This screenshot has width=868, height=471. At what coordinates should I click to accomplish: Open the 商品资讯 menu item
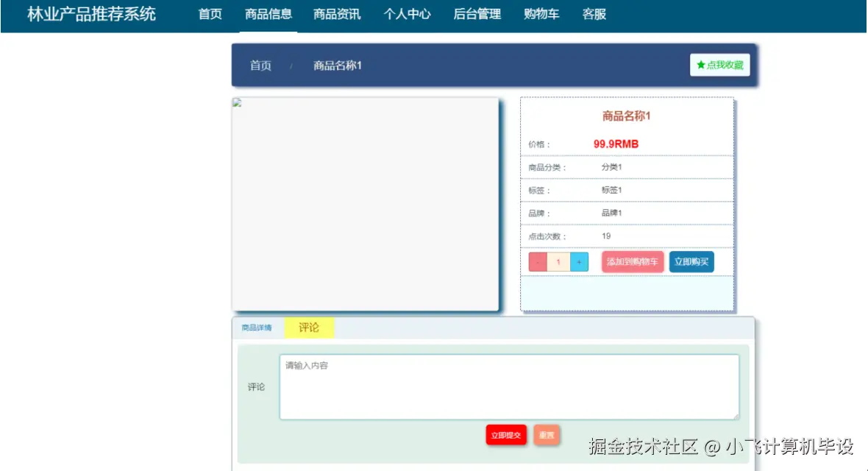(x=337, y=15)
